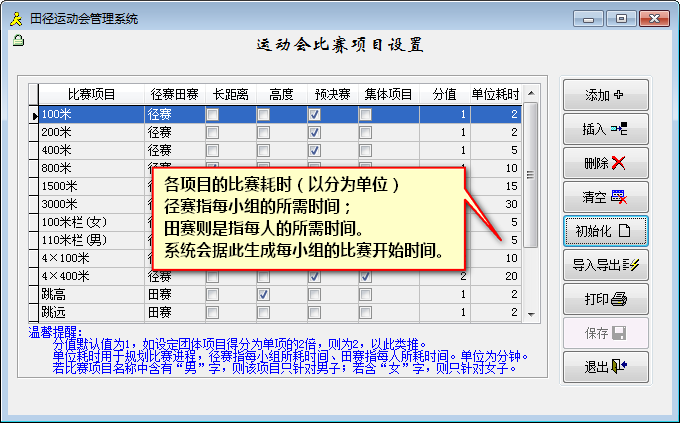
Task: Toggle the 集体项目 checkbox for 4×400米
Action: tap(365, 276)
